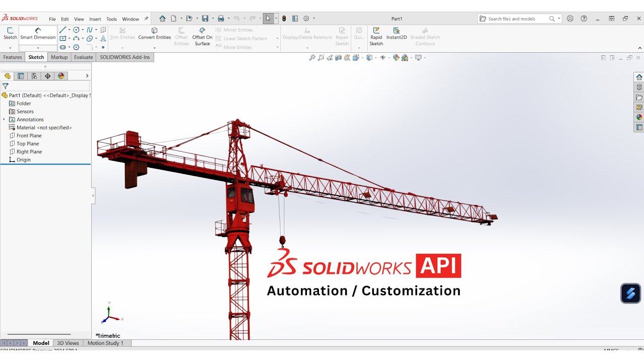644x362 pixels.
Task: Click Zoom to Area icon
Action: coord(321,58)
